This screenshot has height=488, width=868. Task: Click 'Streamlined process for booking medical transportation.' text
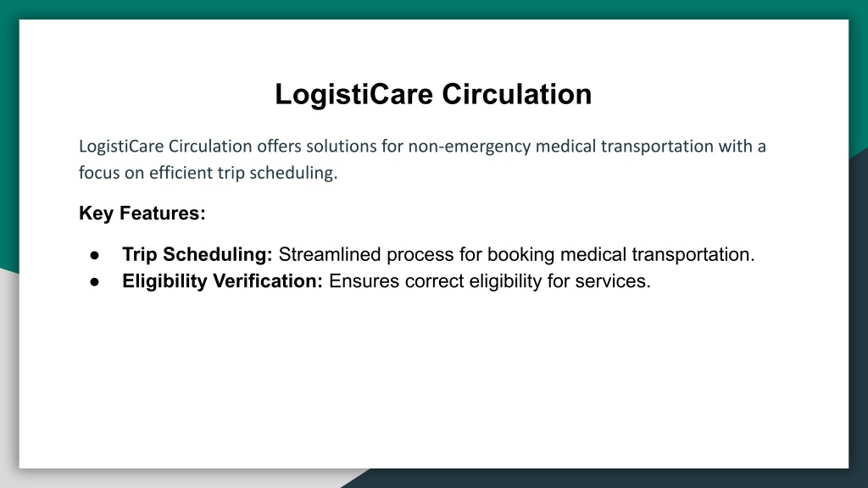[x=516, y=254]
